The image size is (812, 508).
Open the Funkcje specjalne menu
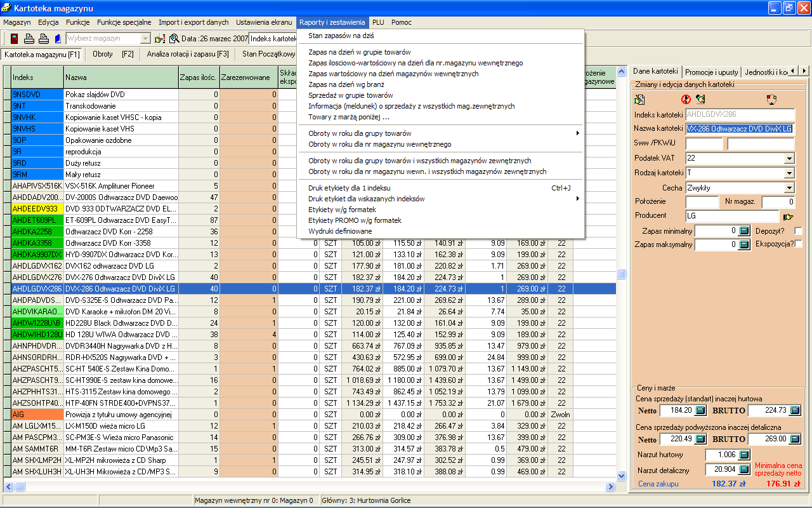[x=125, y=22]
